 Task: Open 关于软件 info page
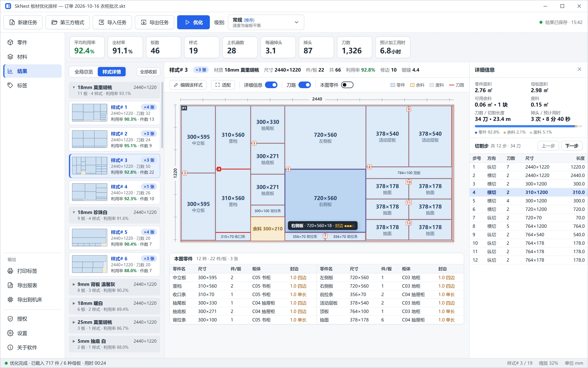(32, 347)
